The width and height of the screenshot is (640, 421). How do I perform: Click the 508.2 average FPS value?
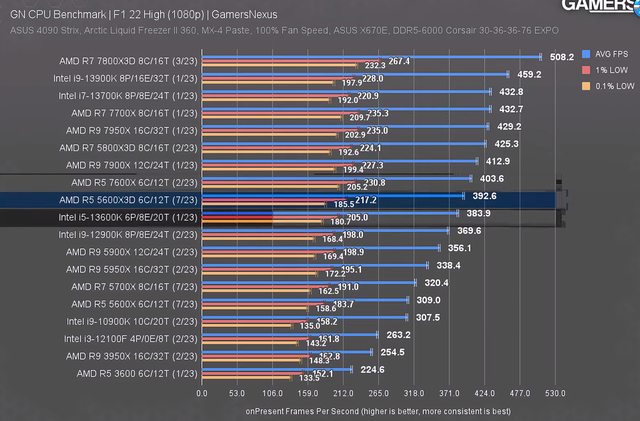tap(535, 57)
